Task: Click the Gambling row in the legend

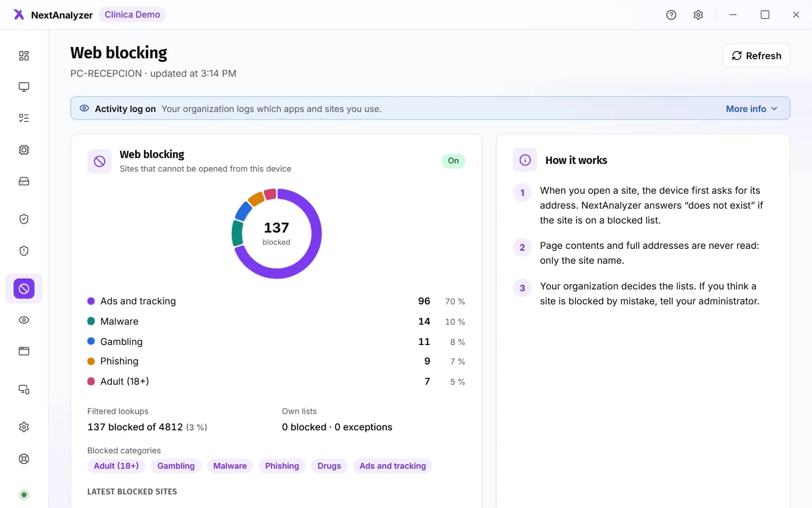Action: 276,342
